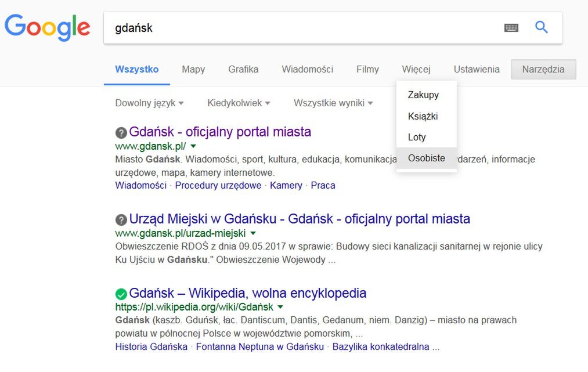Click the magnifying glass search icon
588x372 pixels.
pyautogui.click(x=541, y=27)
